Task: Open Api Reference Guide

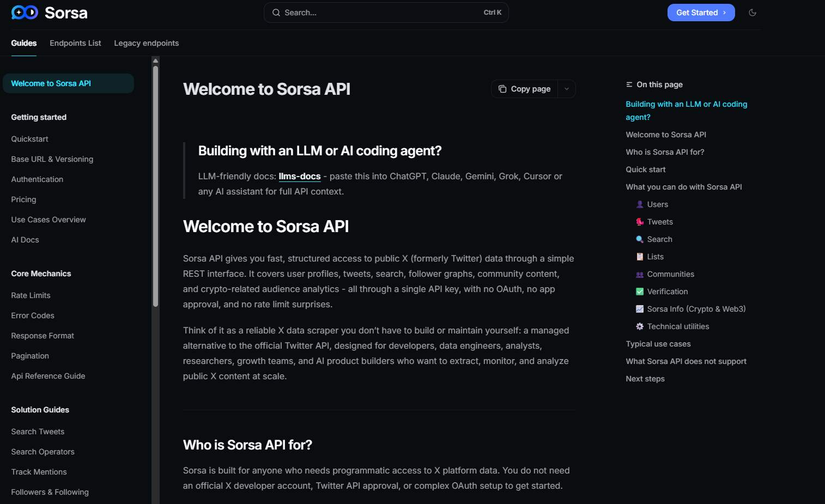Action: pyautogui.click(x=48, y=376)
